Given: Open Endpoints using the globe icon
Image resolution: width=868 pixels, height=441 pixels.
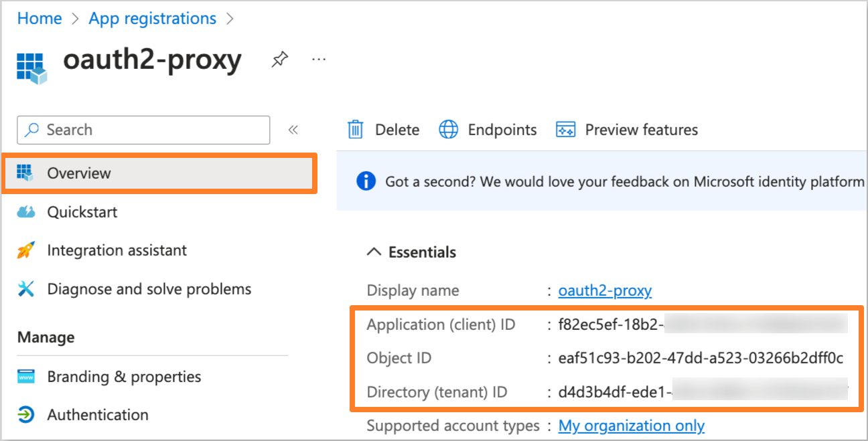Looking at the screenshot, I should tap(449, 129).
